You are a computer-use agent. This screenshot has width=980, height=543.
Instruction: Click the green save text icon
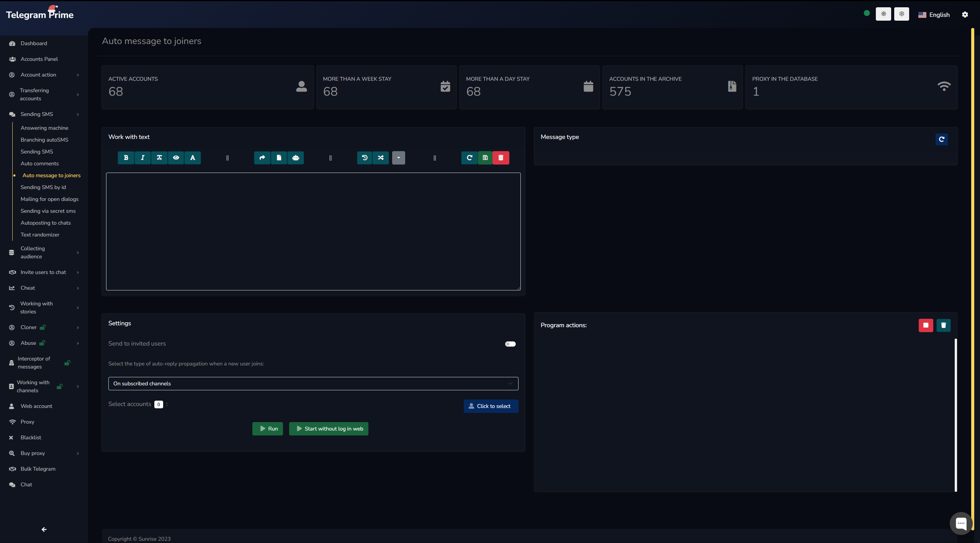485,158
